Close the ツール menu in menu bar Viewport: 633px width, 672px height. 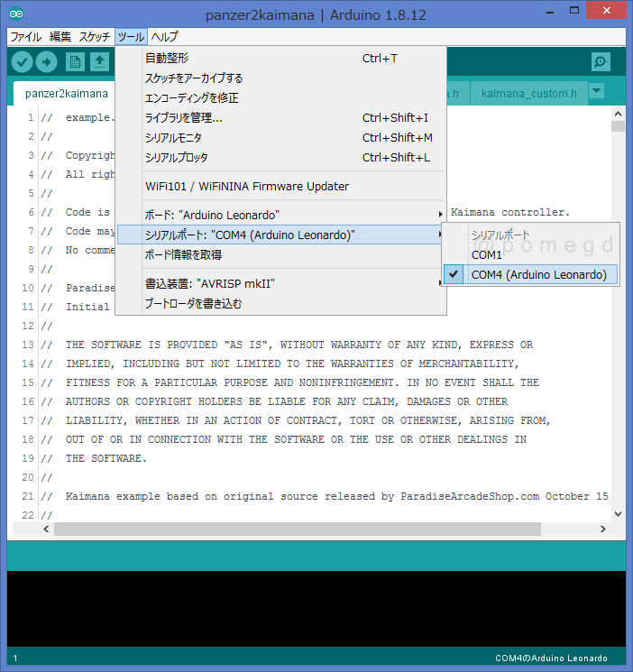pyautogui.click(x=131, y=37)
